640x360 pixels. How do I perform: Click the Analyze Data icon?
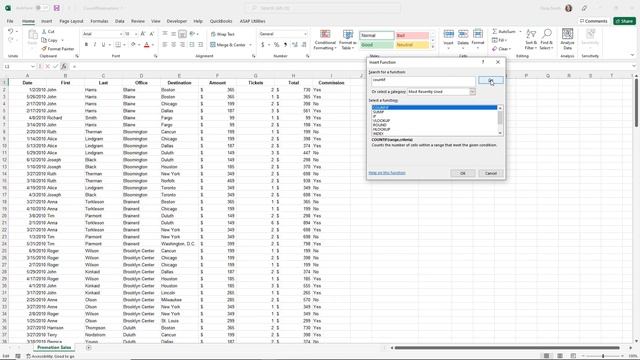567,39
